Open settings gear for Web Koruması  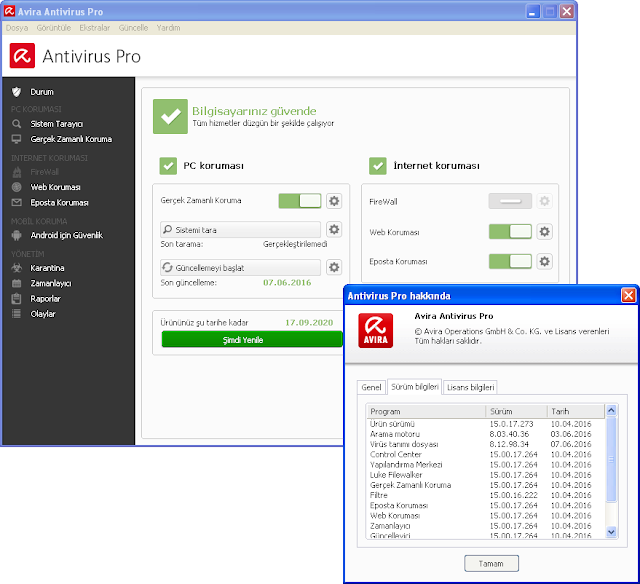[544, 231]
